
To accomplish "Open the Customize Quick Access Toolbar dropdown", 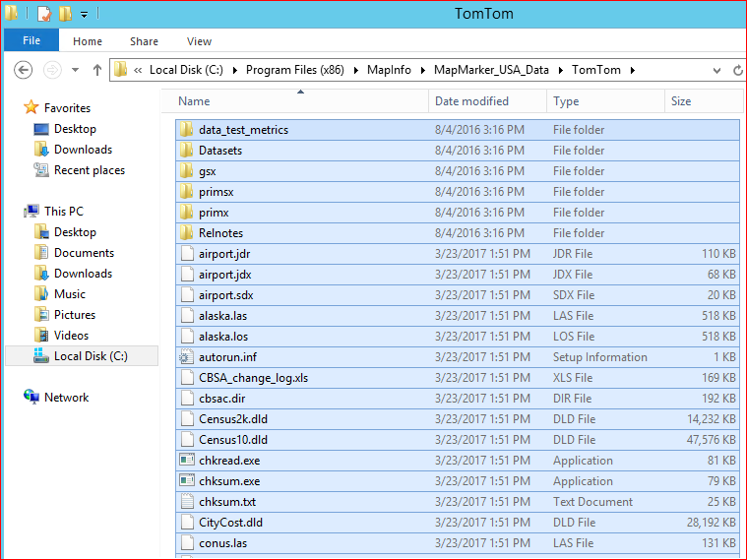I will 85,15.
